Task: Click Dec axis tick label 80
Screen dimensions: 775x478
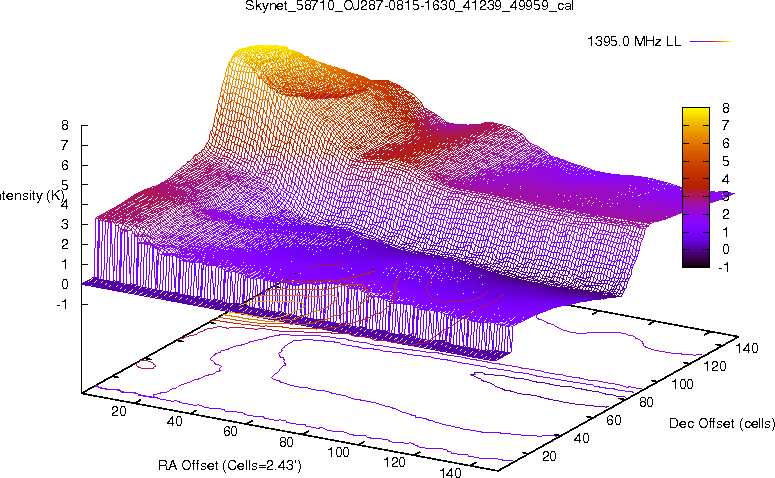Action: 646,402
